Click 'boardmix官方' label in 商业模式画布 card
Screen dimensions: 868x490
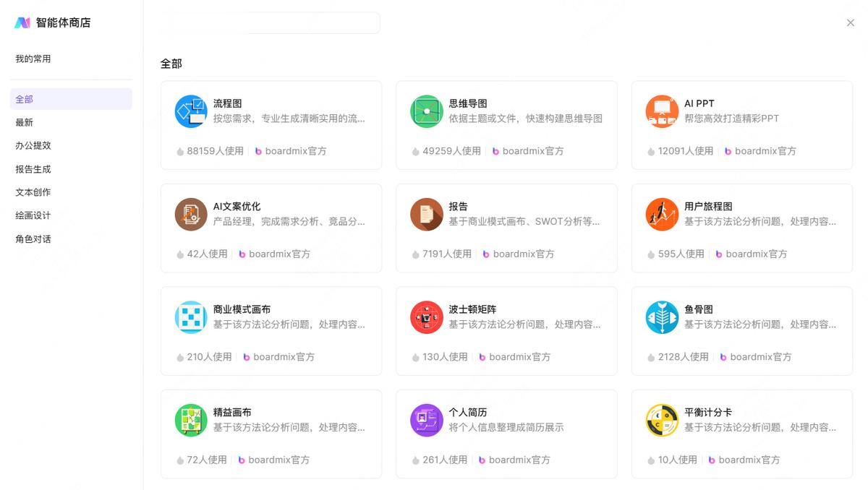(x=284, y=357)
